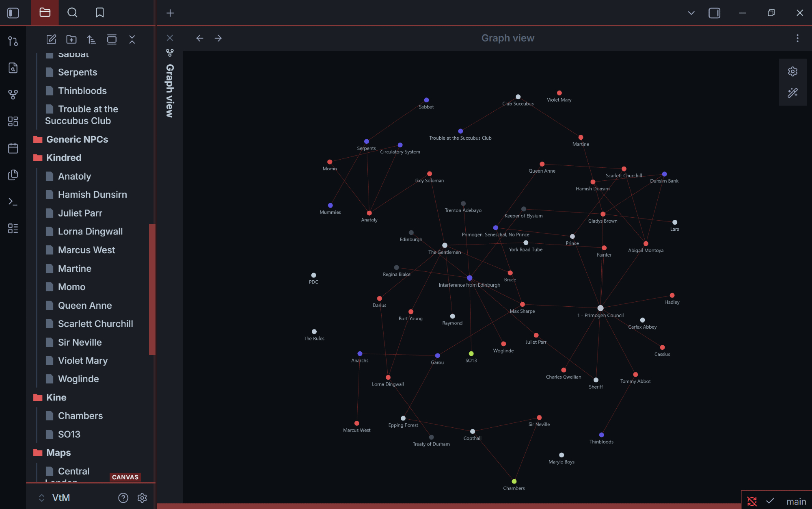Open a new tab

point(170,13)
